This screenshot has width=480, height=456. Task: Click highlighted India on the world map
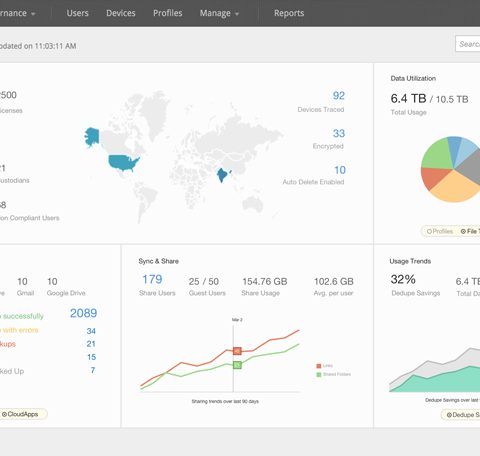[222, 174]
